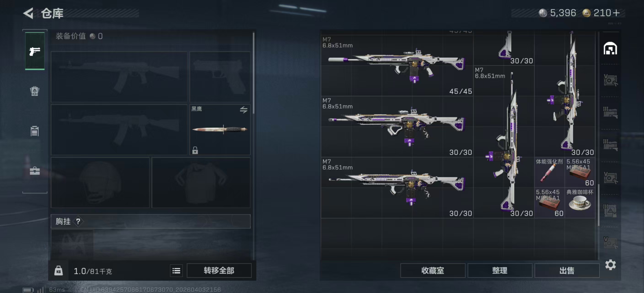Toggle the lock on the 黑鹰 knife

tap(195, 150)
